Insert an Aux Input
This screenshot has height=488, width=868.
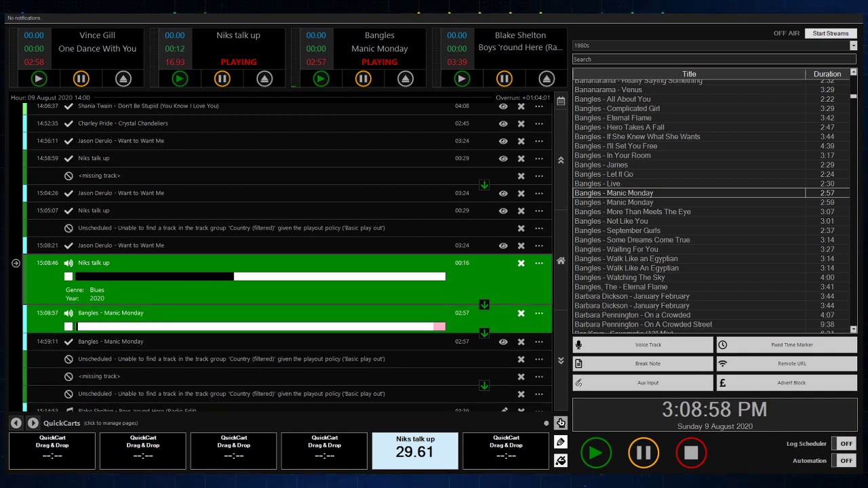(642, 383)
